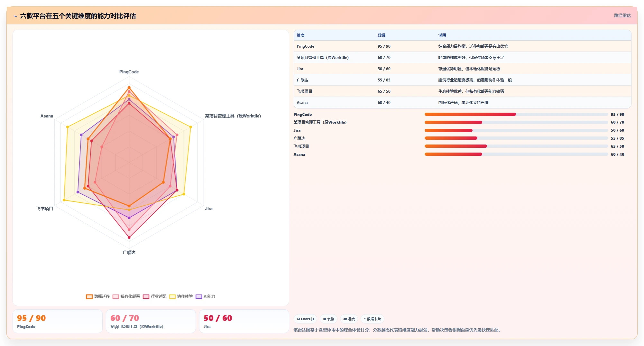Click the 飞书项目 axis label on the radar

(x=45, y=209)
